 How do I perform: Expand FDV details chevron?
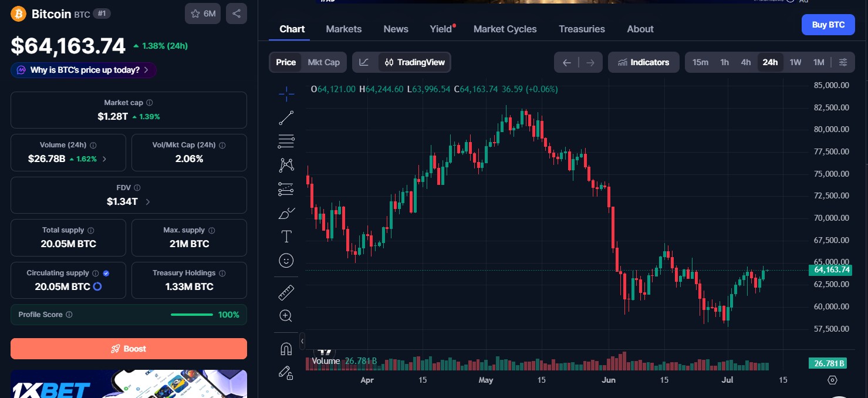[x=148, y=202]
